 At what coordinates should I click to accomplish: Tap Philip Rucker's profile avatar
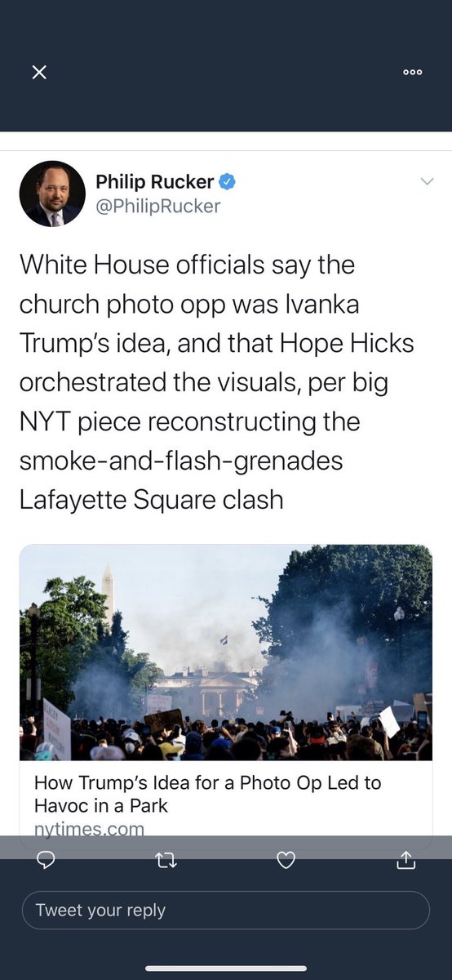click(52, 194)
